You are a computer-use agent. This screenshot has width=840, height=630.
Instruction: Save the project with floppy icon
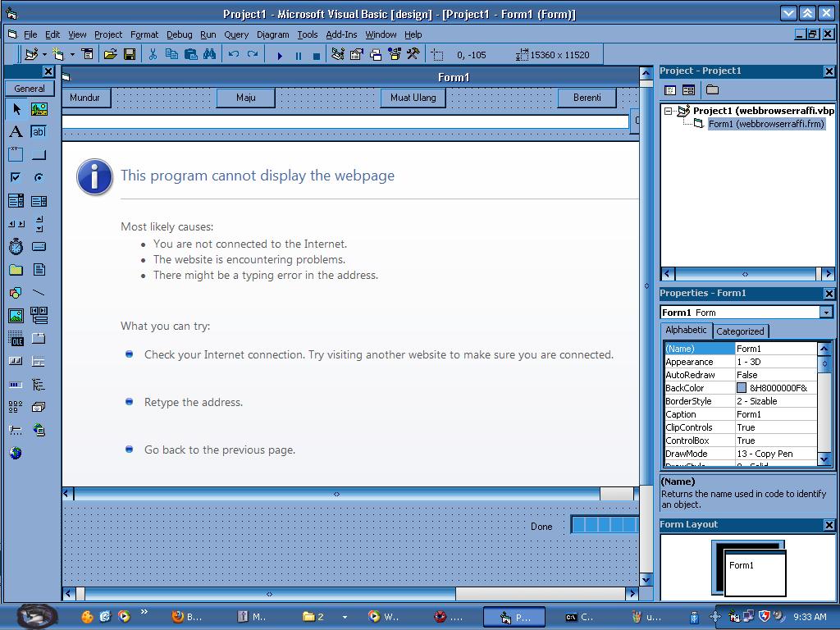tap(129, 54)
